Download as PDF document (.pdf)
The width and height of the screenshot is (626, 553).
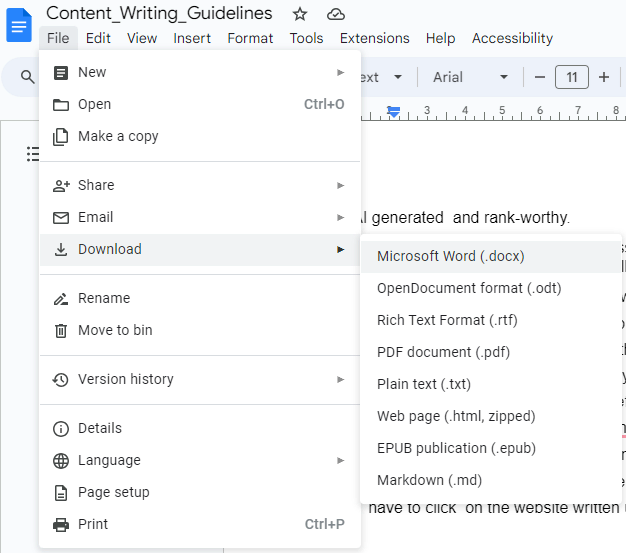[x=491, y=352]
